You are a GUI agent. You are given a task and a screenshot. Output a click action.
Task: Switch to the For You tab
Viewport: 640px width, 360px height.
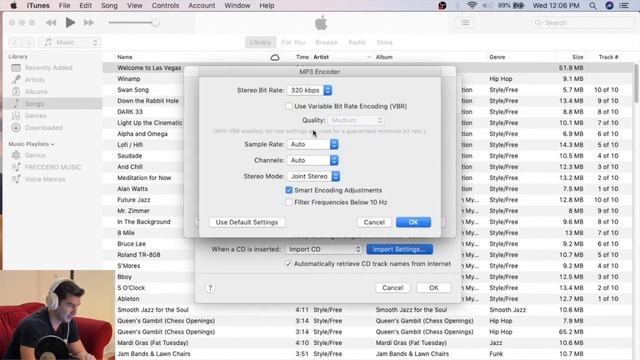293,42
